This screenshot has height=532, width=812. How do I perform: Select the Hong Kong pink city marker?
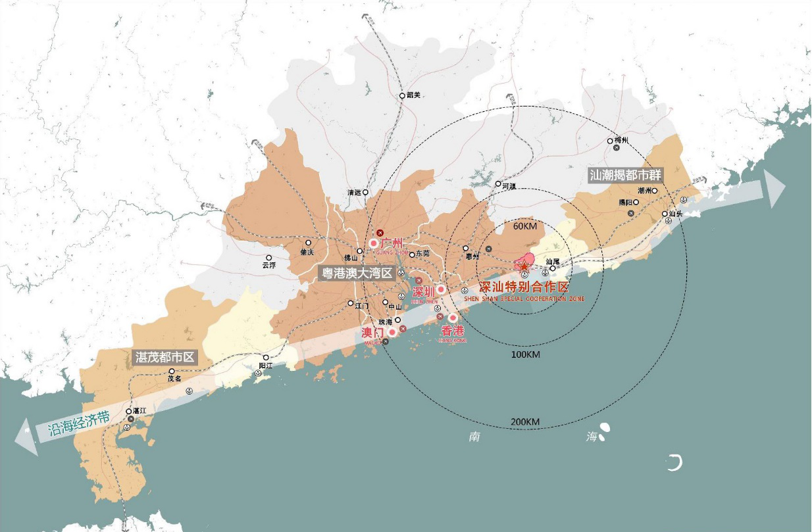(x=453, y=318)
